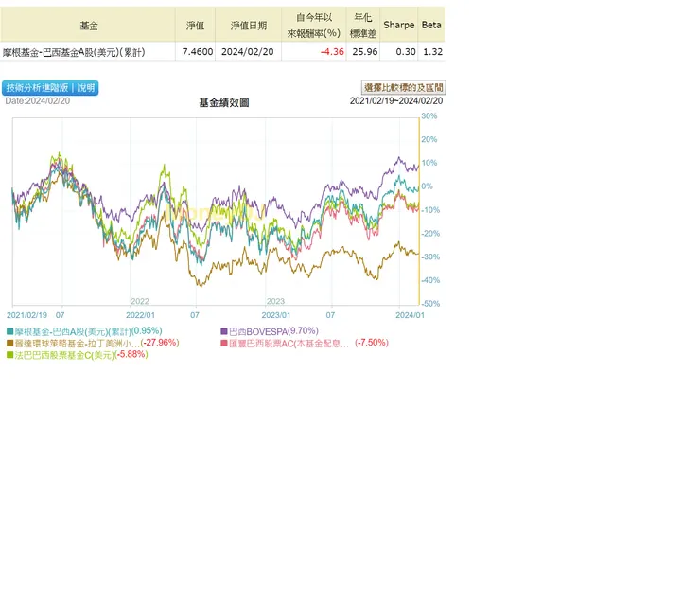Click the (-7.50%) return value

point(372,343)
